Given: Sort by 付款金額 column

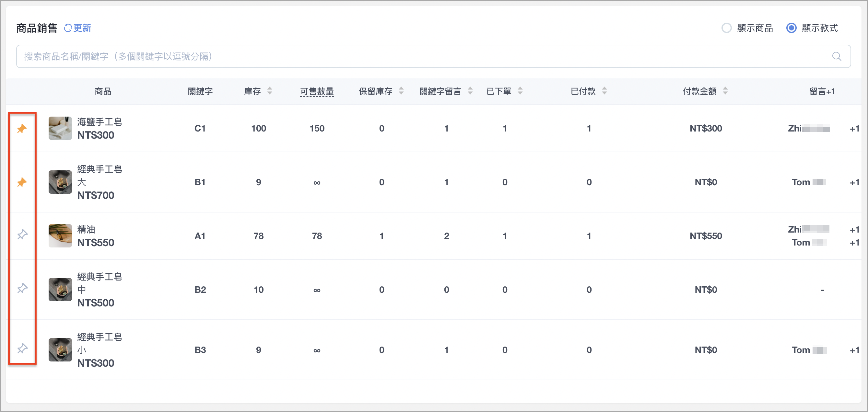Looking at the screenshot, I should tap(725, 91).
